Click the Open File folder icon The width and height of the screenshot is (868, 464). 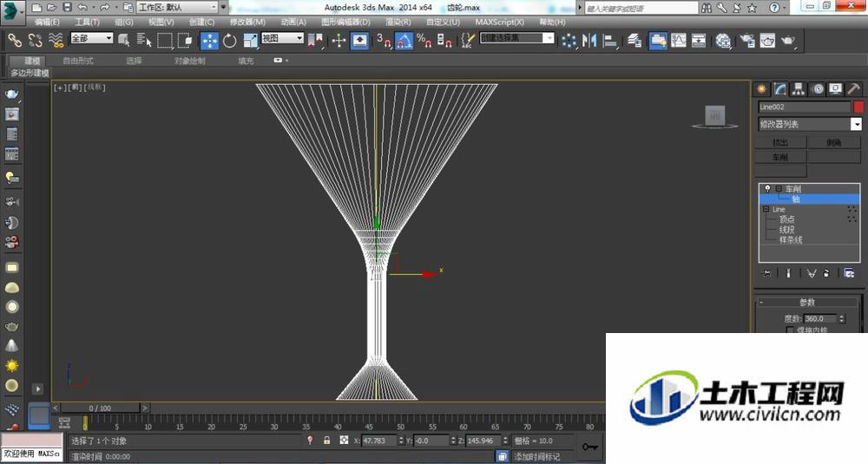[x=51, y=7]
